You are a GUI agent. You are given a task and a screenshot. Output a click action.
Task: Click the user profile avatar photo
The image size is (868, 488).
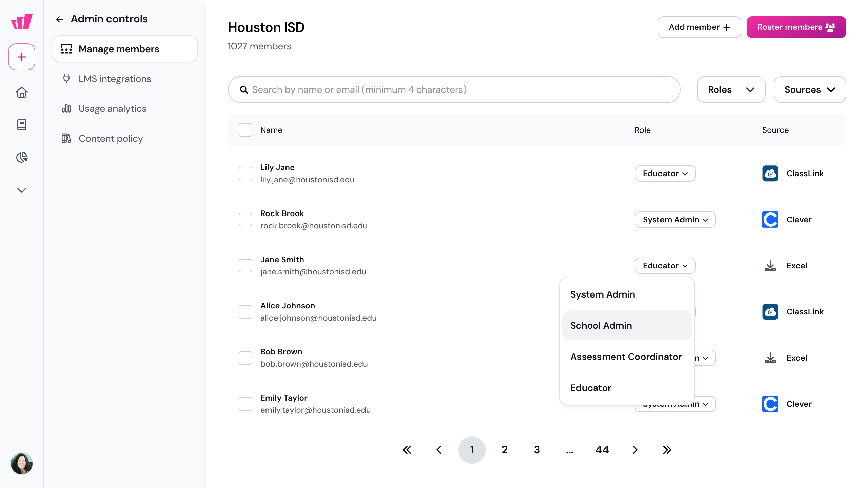point(22,463)
